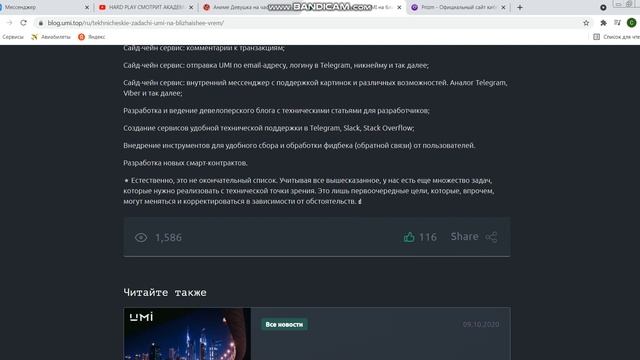Switch to the HARD PLAY YouTube tab
The height and width of the screenshot is (360, 640).
146,7
